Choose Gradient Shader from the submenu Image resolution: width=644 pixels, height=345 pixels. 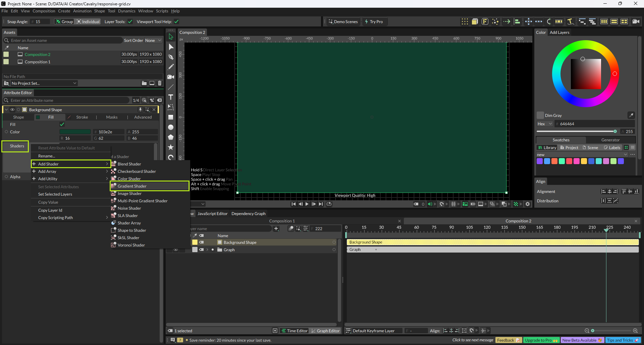132,186
